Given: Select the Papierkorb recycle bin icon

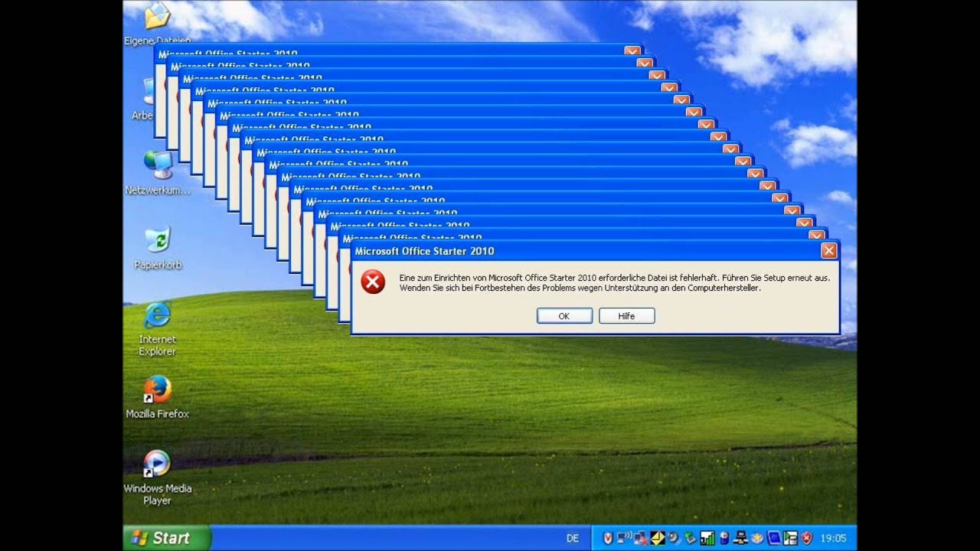Looking at the screenshot, I should click(158, 247).
